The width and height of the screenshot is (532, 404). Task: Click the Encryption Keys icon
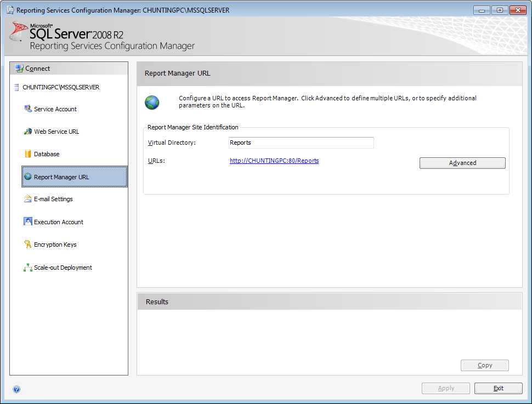[x=28, y=244]
